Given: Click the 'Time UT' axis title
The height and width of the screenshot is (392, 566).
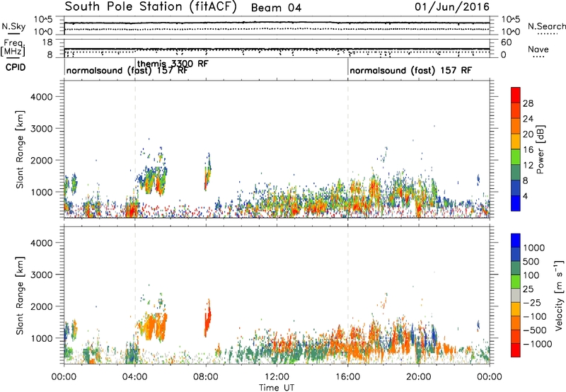Looking at the screenshot, I should (x=277, y=387).
